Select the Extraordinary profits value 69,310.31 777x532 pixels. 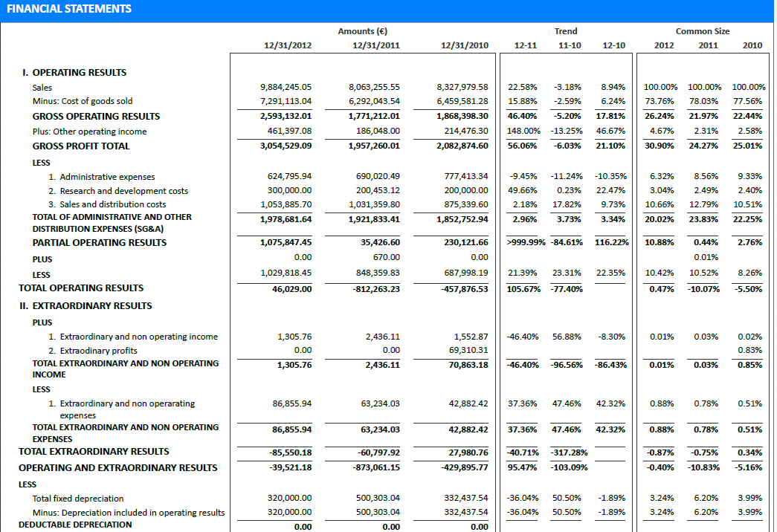pos(465,350)
